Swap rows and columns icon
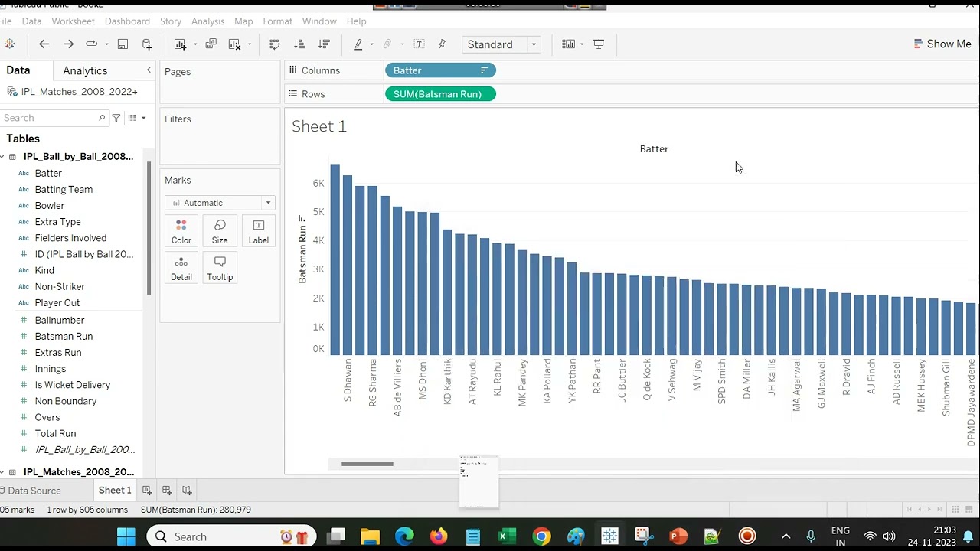The height and width of the screenshot is (551, 980). (x=275, y=44)
